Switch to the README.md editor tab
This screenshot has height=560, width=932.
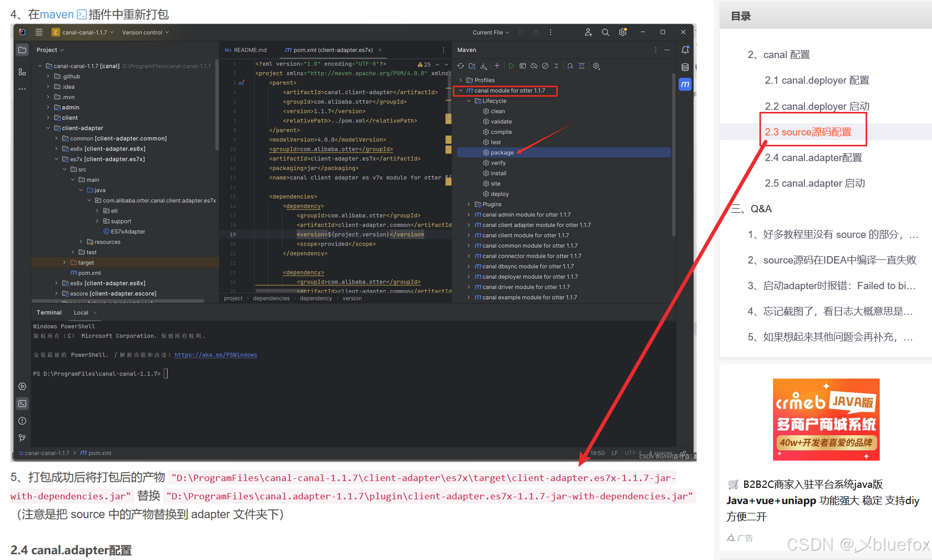coord(246,50)
